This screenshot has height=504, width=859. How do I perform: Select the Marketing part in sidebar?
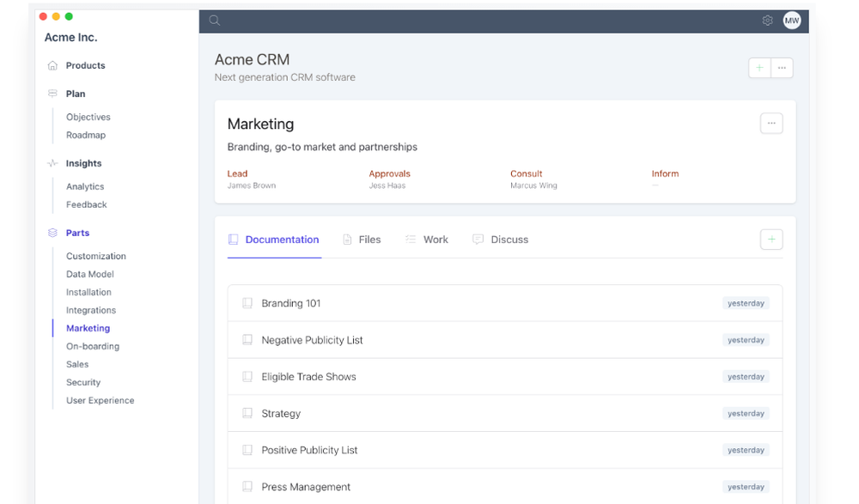tap(88, 328)
